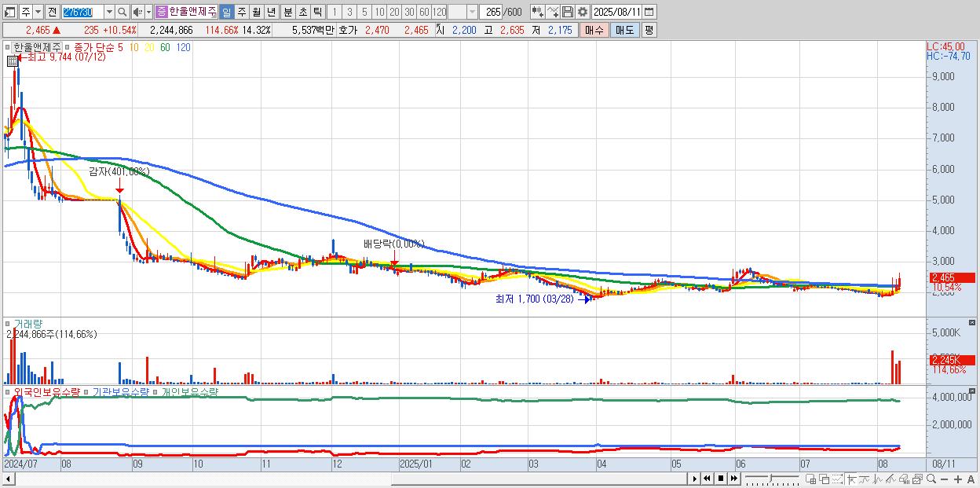Image resolution: width=980 pixels, height=488 pixels.
Task: Click the 종가 단순 5 moving average legend
Action: point(98,47)
